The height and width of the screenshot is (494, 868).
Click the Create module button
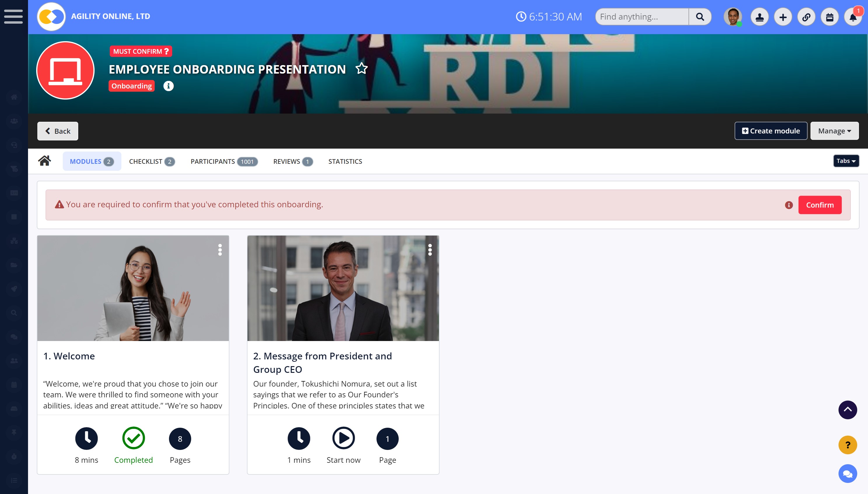tap(770, 131)
